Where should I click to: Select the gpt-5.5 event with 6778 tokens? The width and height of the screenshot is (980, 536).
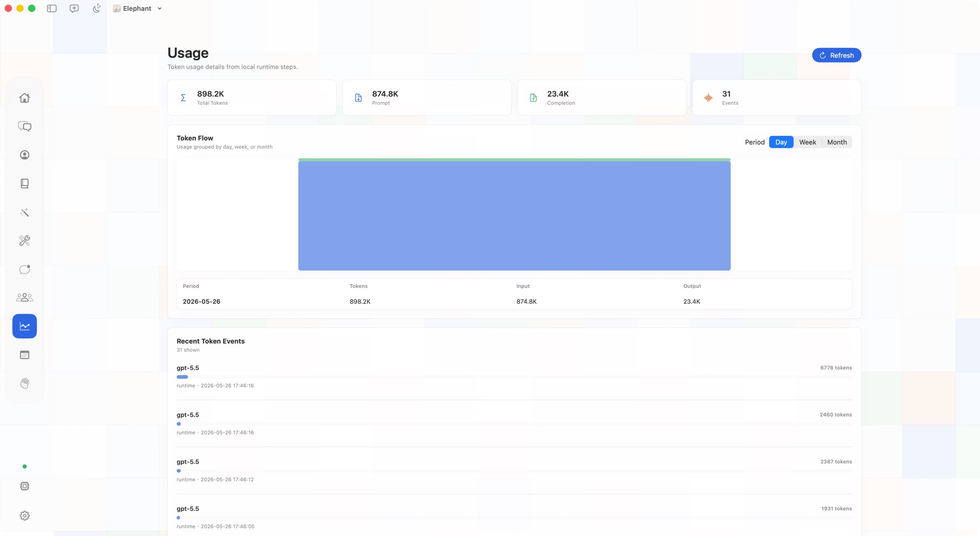[514, 377]
